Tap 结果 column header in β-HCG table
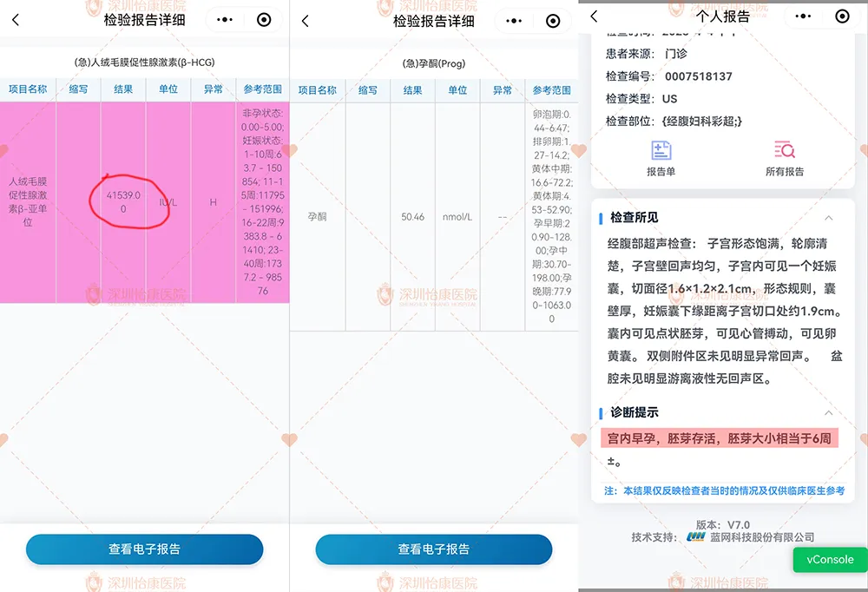 123,89
